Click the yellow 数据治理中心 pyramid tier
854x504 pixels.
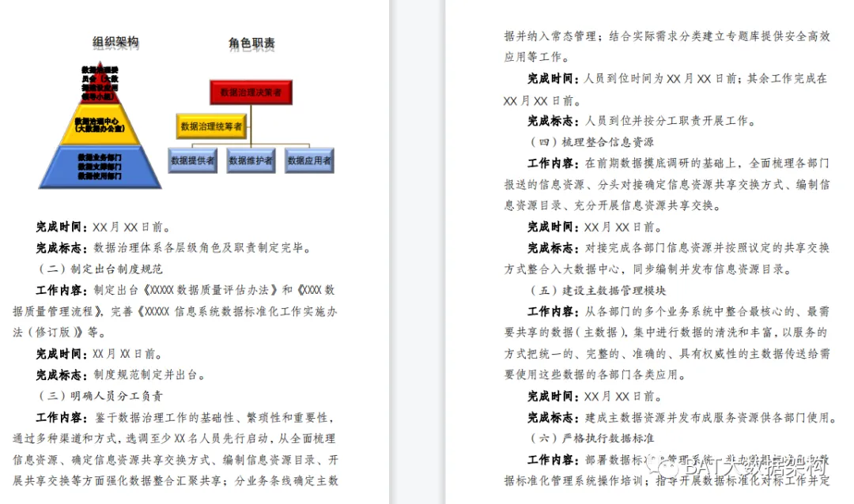coord(100,125)
